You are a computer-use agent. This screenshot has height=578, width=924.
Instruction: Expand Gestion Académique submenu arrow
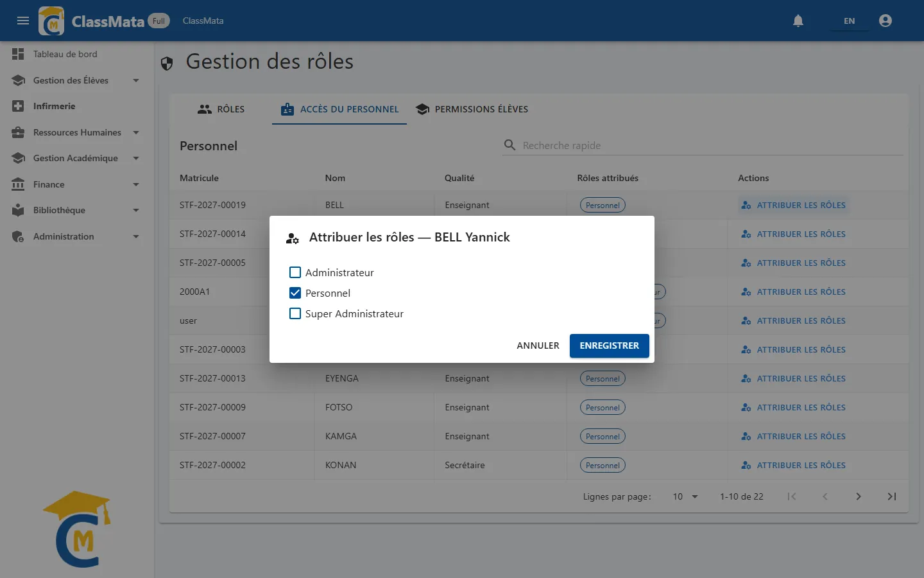136,158
